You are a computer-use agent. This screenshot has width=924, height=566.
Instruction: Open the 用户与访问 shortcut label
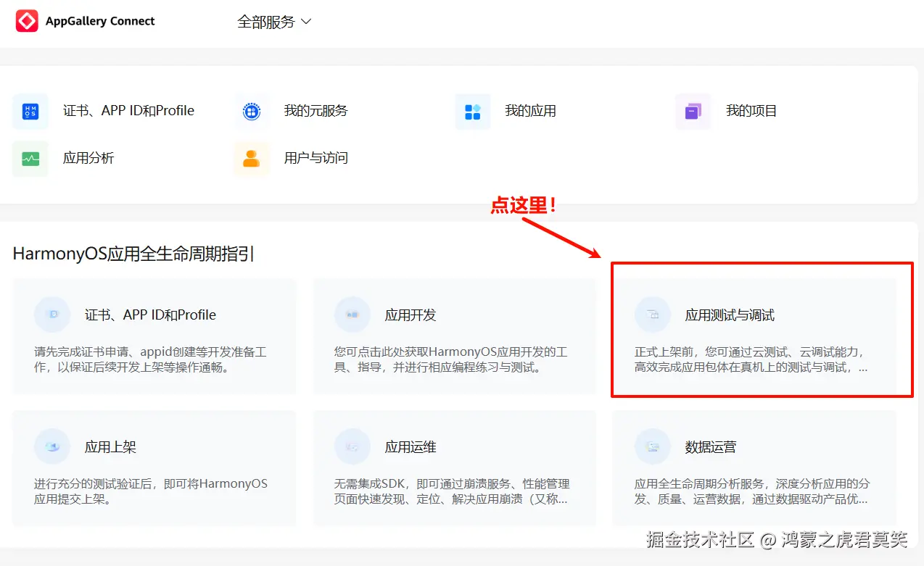(316, 158)
